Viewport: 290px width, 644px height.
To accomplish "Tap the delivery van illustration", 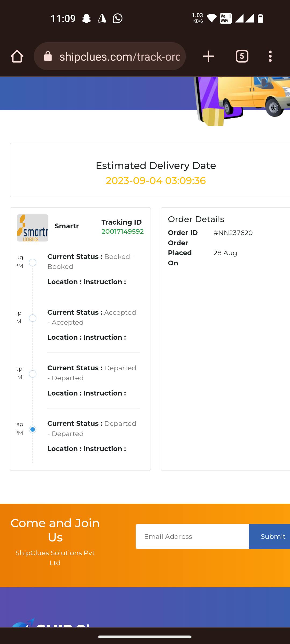I will coord(252,97).
